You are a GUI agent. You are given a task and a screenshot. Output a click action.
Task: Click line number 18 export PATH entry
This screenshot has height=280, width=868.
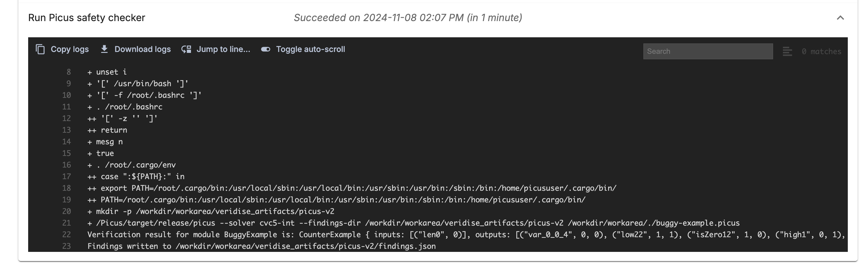pyautogui.click(x=352, y=188)
